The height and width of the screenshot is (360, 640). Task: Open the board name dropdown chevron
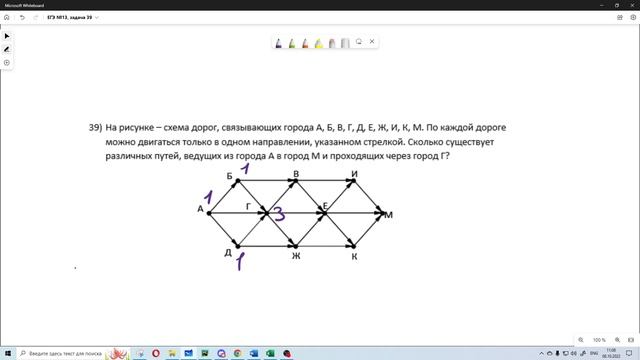(x=97, y=18)
